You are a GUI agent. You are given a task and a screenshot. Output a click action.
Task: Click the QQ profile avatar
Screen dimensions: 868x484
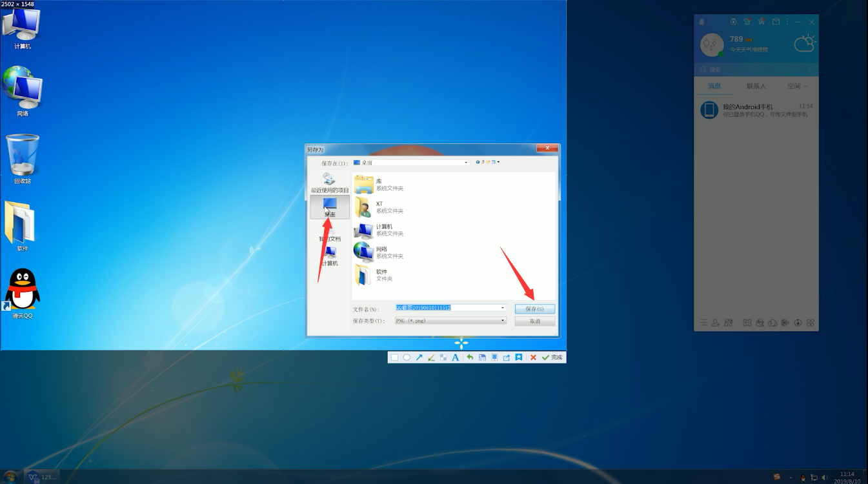(x=712, y=45)
